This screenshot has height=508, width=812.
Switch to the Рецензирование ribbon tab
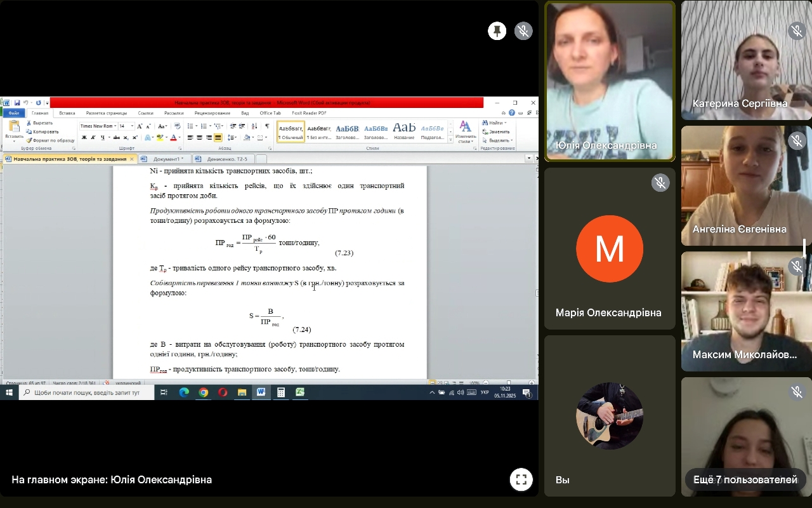(213, 113)
